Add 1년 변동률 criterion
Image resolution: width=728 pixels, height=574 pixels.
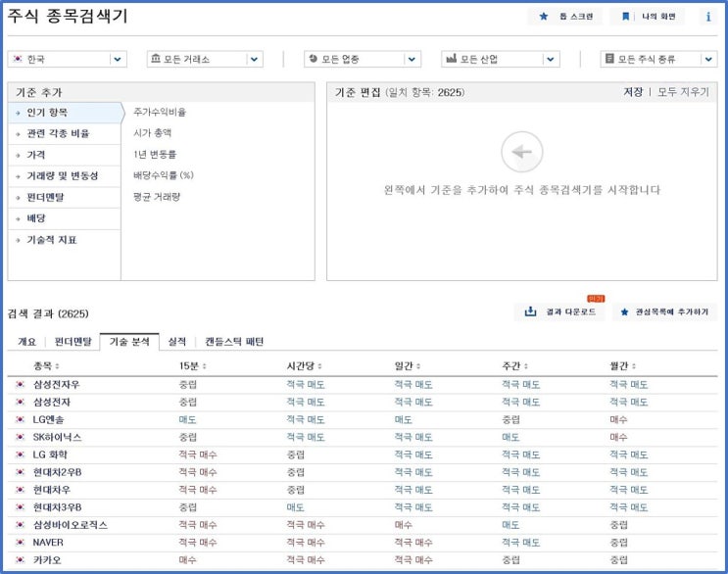pos(155,154)
